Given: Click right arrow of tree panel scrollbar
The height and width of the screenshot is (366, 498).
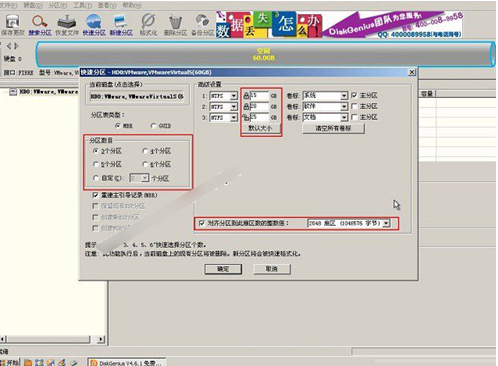Looking at the screenshot, I should pyautogui.click(x=101, y=339).
